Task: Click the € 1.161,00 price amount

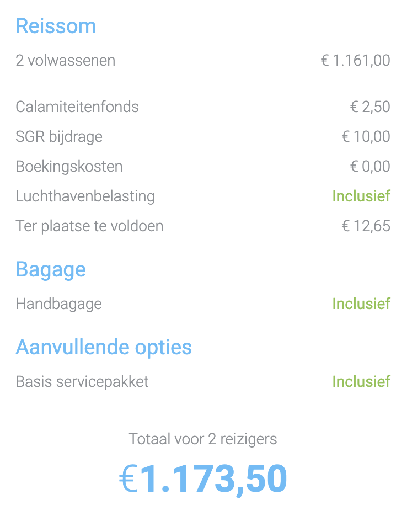Action: coord(356,61)
